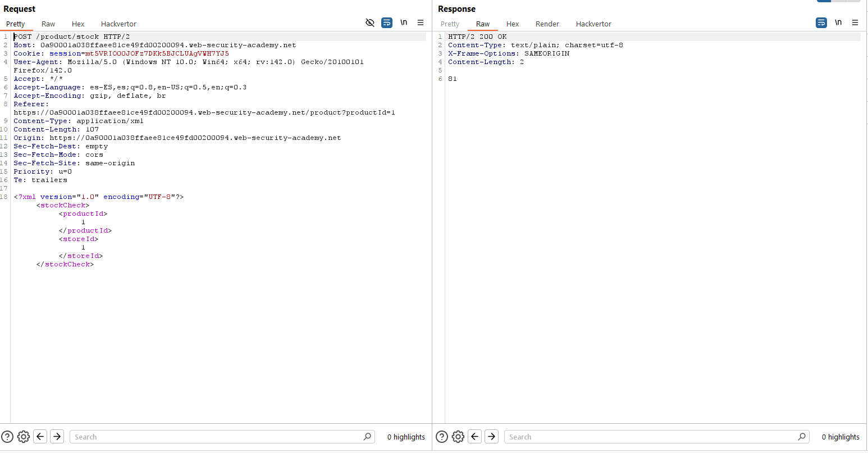The width and height of the screenshot is (868, 453).
Task: Toggle hide non-printable characters eye icon in Request
Action: click(370, 23)
